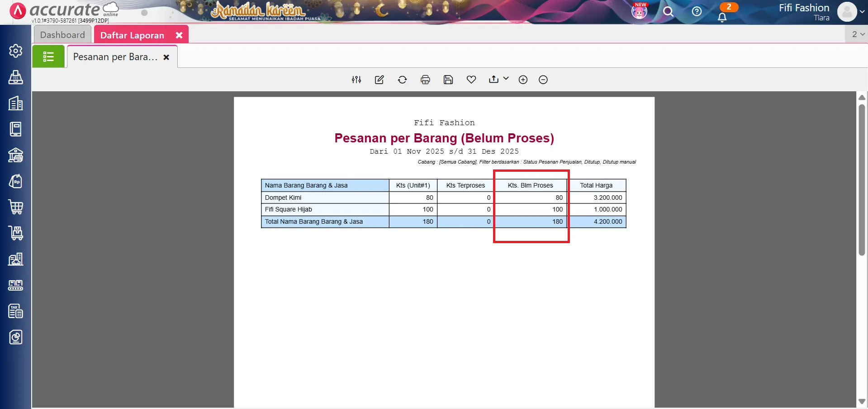The image size is (868, 409).
Task: Click the edit report designer icon
Action: pos(379,80)
